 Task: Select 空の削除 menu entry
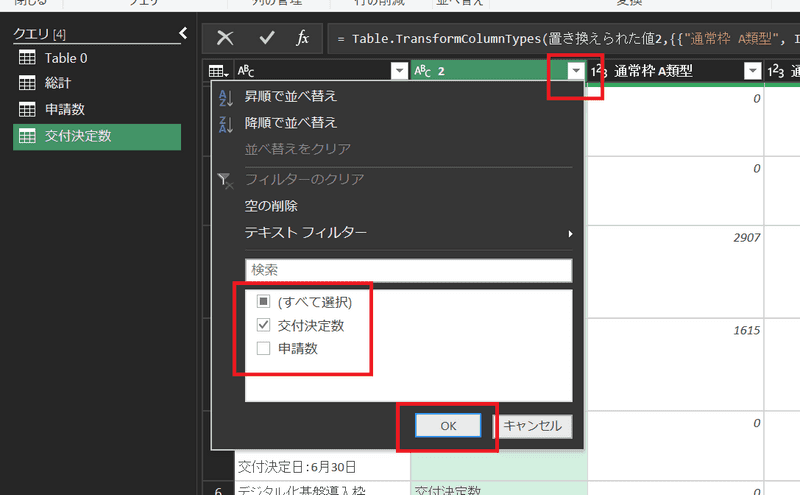(x=271, y=206)
